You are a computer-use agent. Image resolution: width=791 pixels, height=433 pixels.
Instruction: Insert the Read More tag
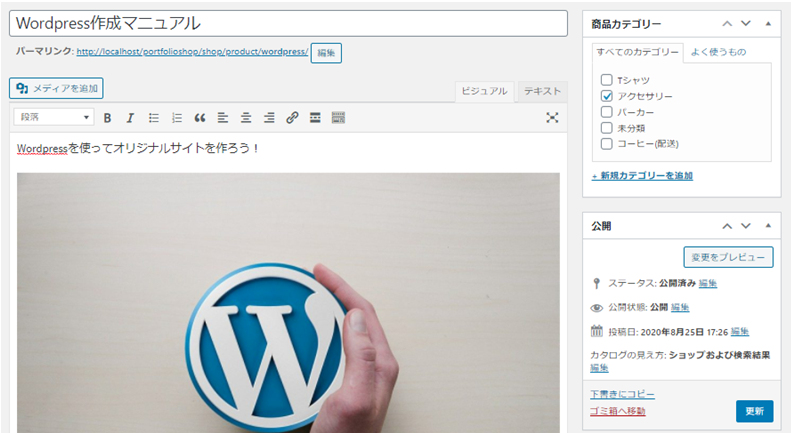[x=315, y=118]
